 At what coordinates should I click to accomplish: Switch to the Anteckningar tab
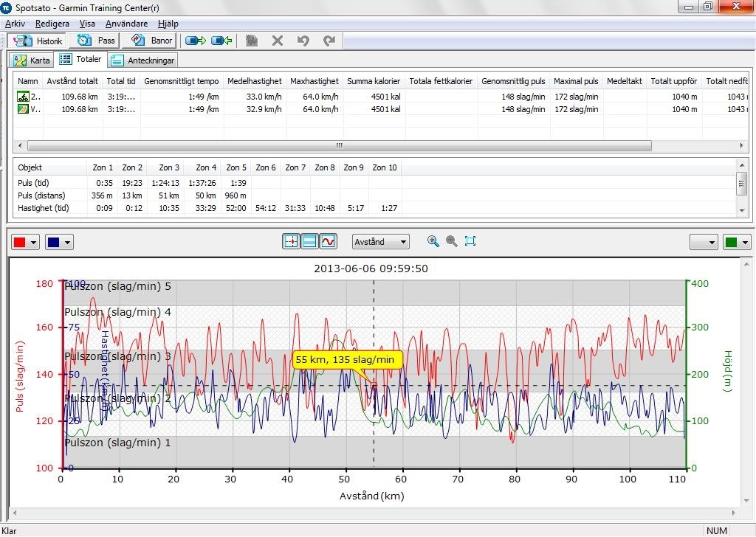pos(143,60)
